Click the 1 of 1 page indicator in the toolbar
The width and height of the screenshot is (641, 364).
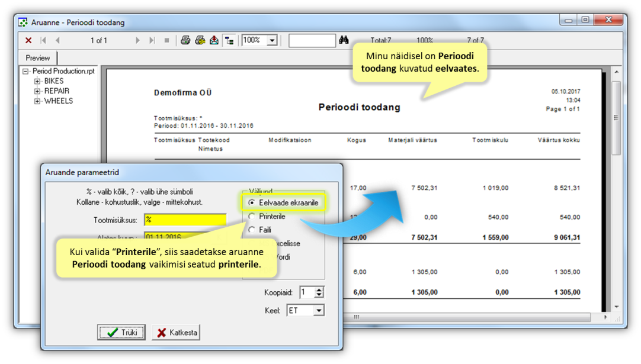pos(99,40)
